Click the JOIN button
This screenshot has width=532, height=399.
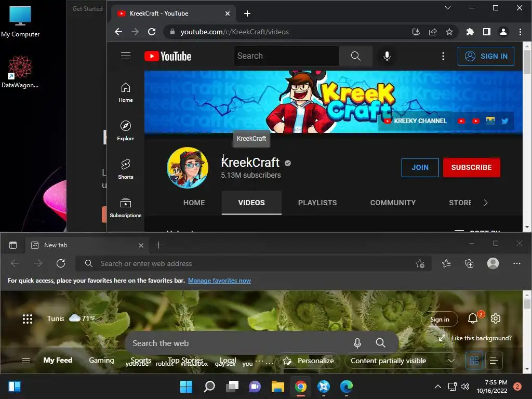pos(420,167)
